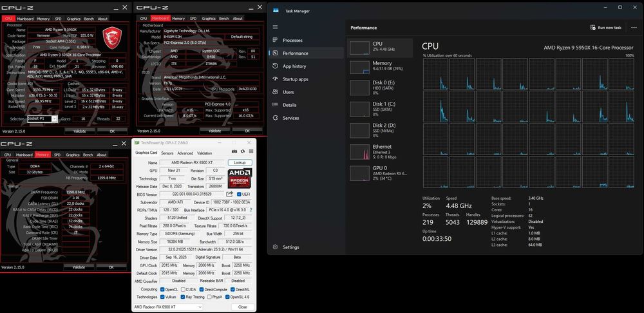Select Disk 1 (C:) performance item

(379, 108)
